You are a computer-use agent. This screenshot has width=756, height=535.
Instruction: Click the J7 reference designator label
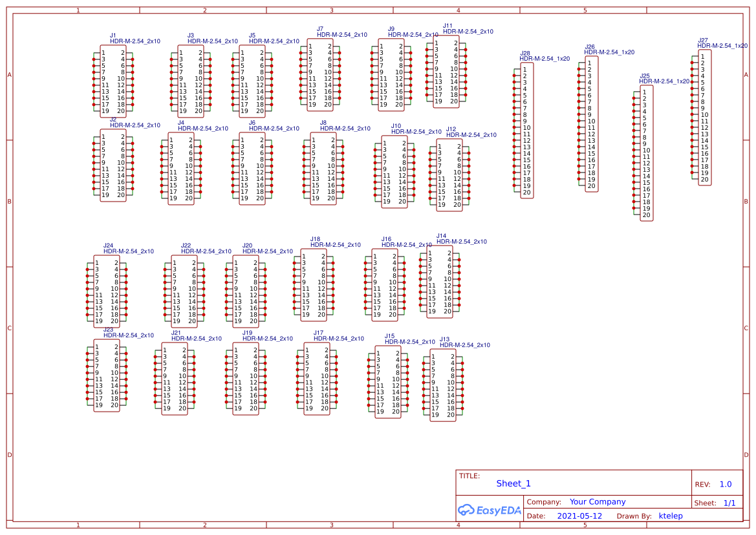click(x=319, y=28)
